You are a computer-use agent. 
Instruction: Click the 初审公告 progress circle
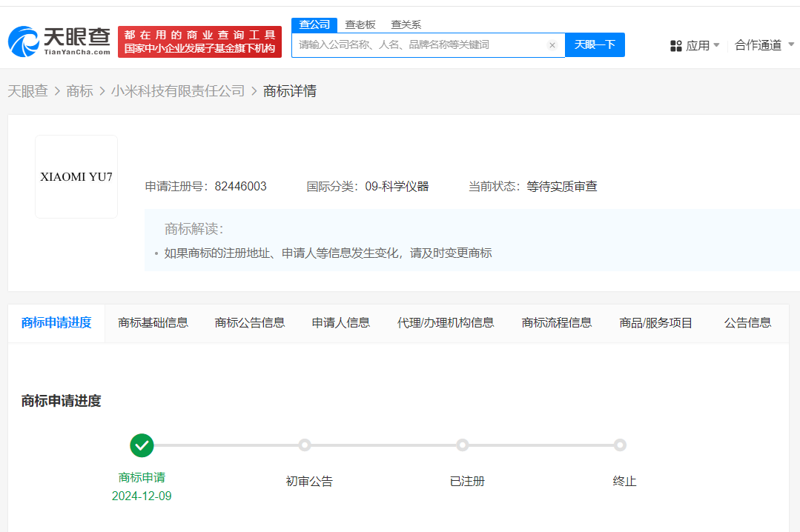(x=304, y=445)
